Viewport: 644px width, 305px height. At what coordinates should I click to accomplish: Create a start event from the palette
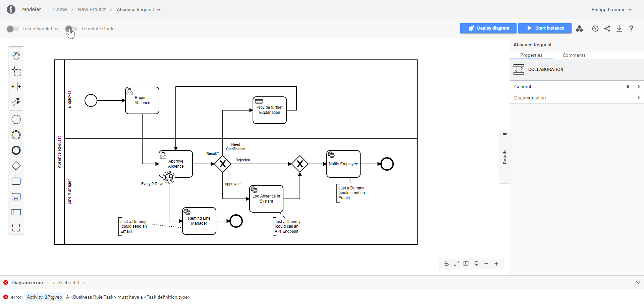[16, 119]
